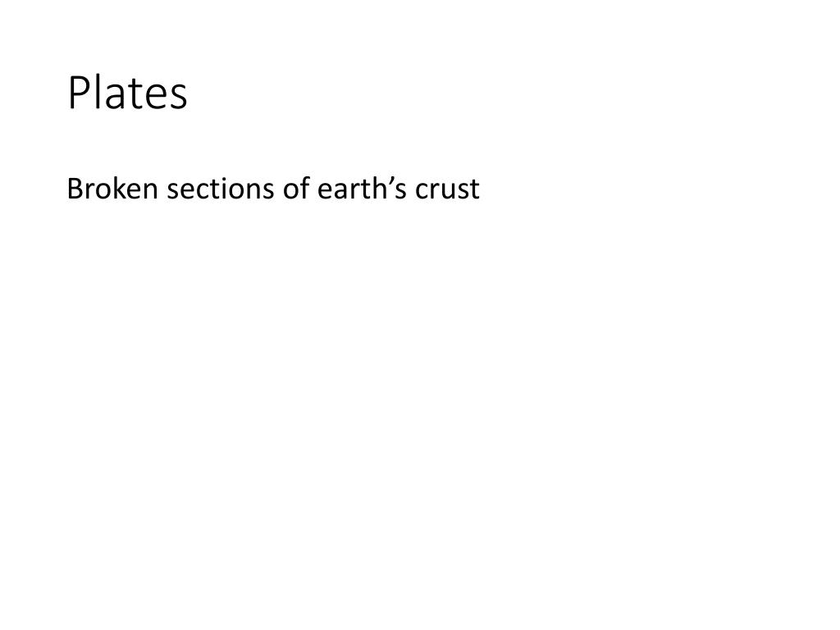The width and height of the screenshot is (840, 630).
Task: Click the capital letter "P" of the title
Action: coord(78,93)
